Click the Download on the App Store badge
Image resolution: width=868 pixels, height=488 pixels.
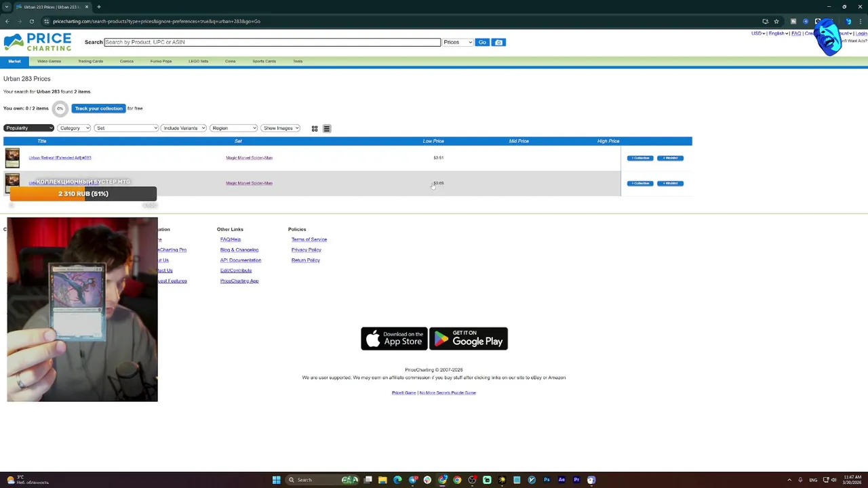tap(394, 339)
